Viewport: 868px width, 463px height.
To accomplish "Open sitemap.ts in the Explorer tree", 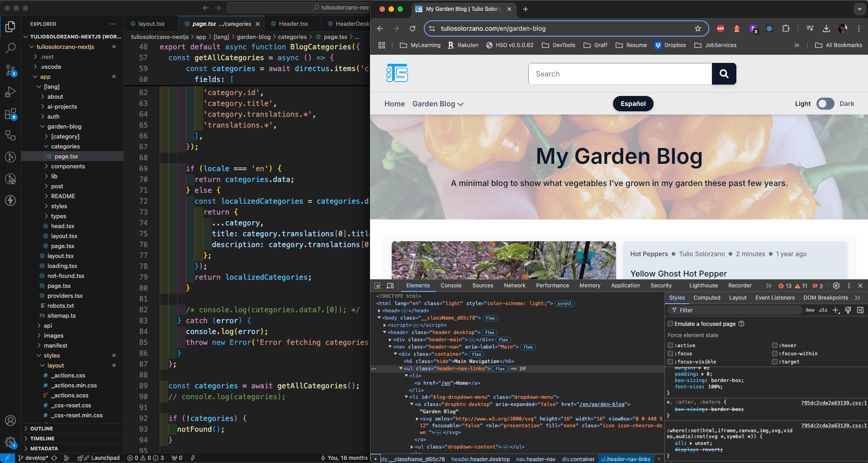I will pyautogui.click(x=62, y=315).
